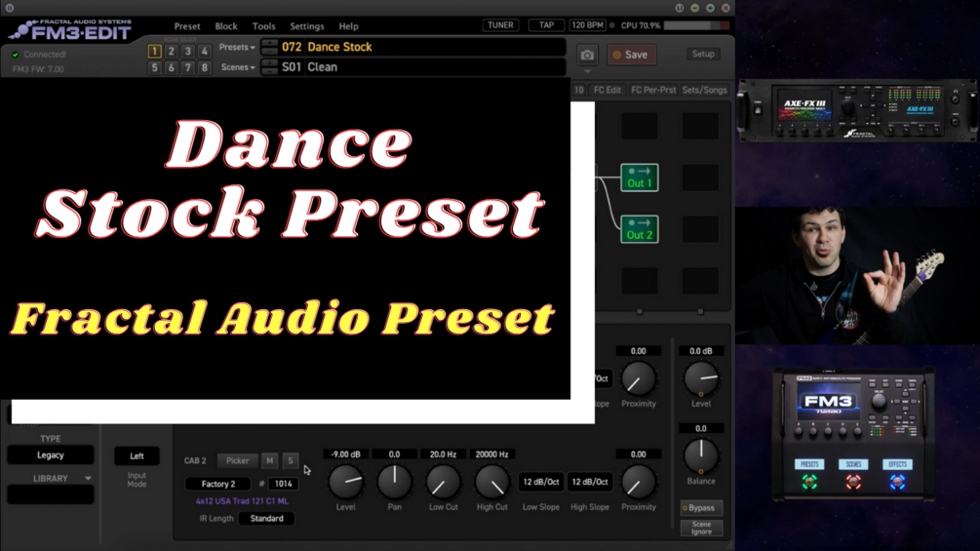Click the TUNER button
This screenshot has height=551, width=980.
coord(500,25)
